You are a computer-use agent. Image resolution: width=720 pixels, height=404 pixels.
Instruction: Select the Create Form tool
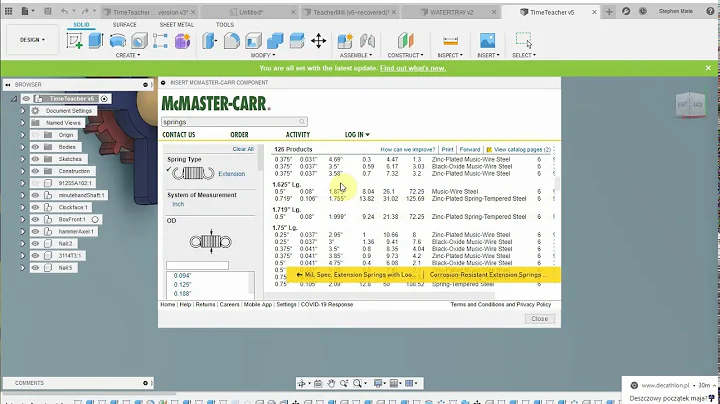coord(182,41)
